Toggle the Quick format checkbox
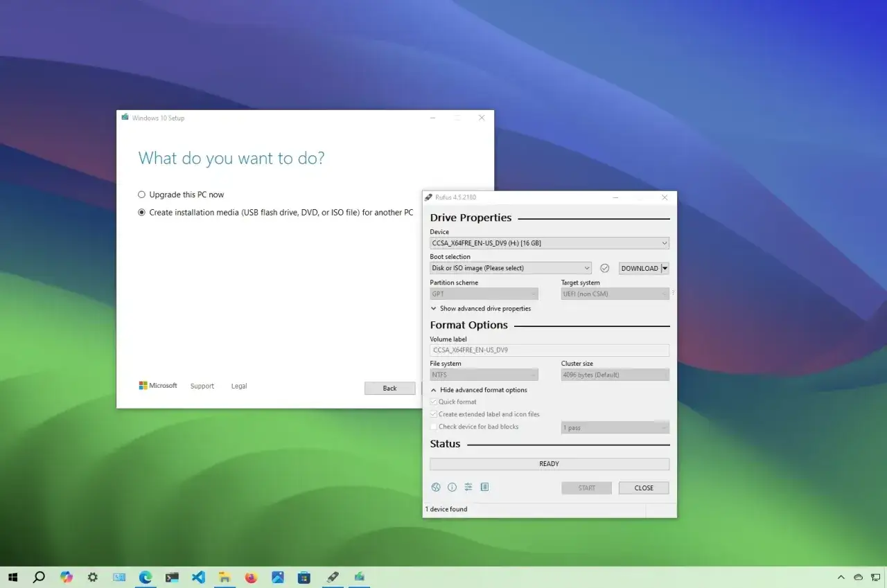Screen dimensions: 887x588 432,402
